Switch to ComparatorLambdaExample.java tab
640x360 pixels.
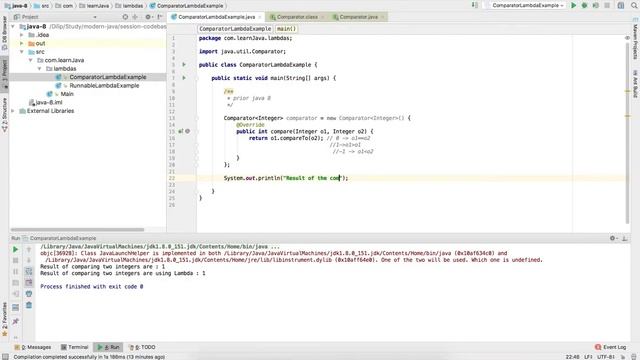[x=216, y=17]
